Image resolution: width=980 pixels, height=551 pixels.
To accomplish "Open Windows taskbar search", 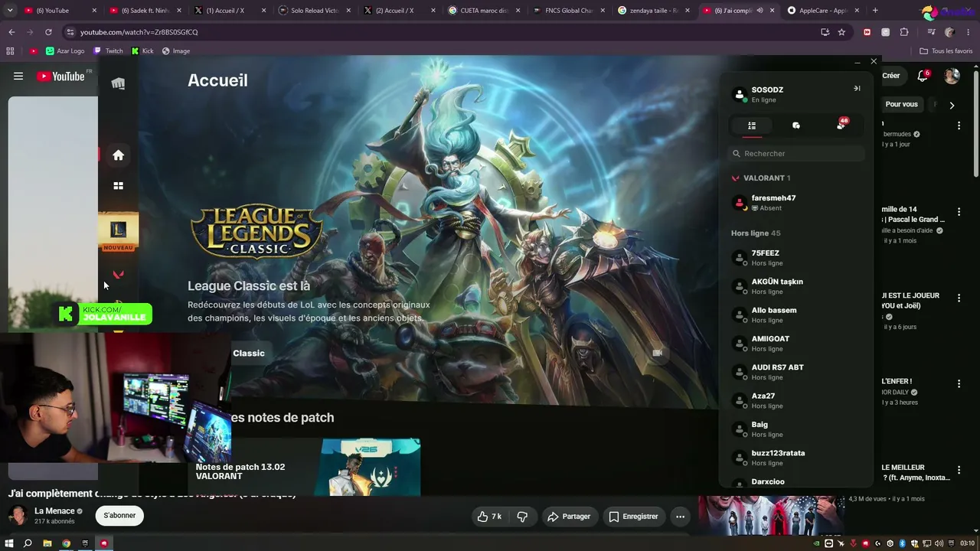I will tap(28, 543).
